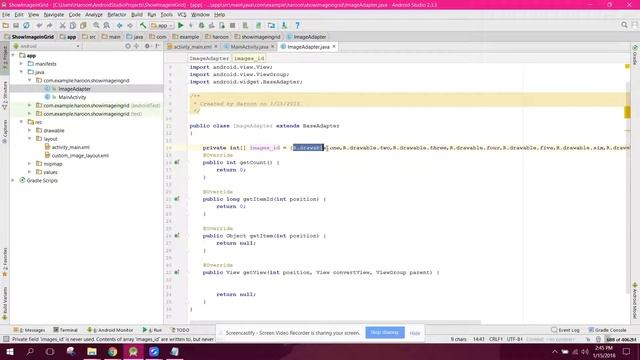
Task: Open the Windows Start menu
Action: click(9, 351)
